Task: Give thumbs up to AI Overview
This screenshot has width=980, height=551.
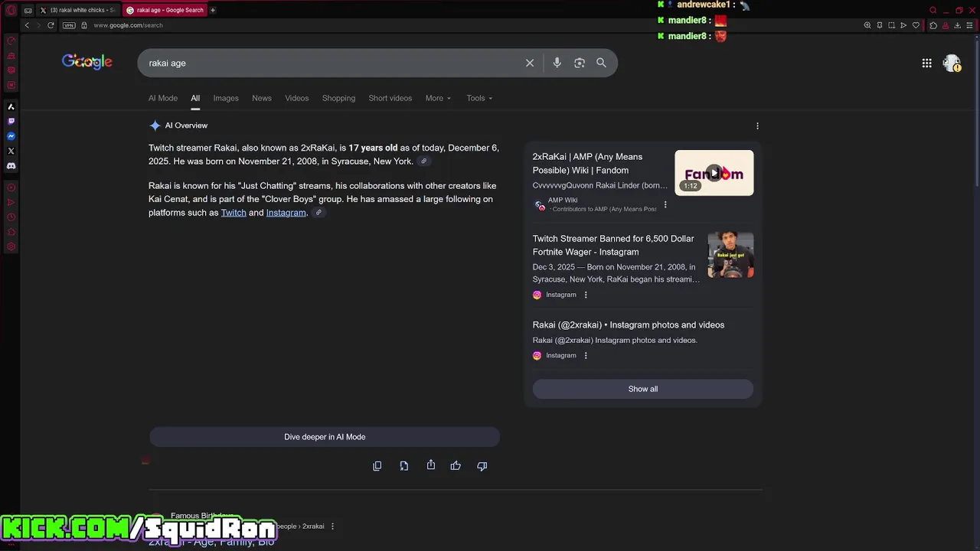Action: click(x=456, y=465)
